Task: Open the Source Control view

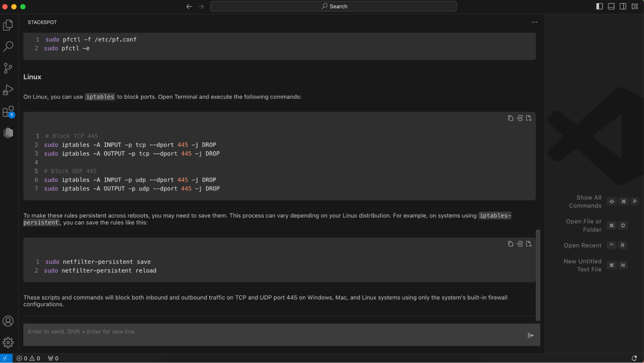Action: point(8,68)
